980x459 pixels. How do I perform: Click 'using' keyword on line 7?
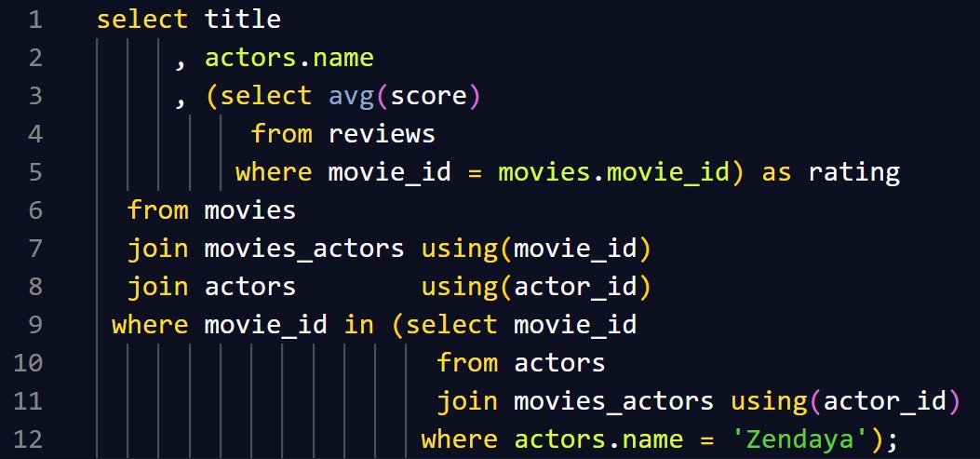pos(459,249)
